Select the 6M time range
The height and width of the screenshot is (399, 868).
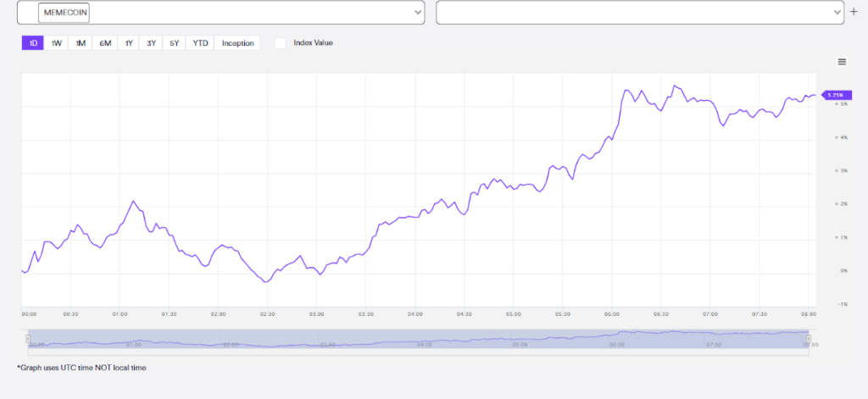click(x=105, y=43)
